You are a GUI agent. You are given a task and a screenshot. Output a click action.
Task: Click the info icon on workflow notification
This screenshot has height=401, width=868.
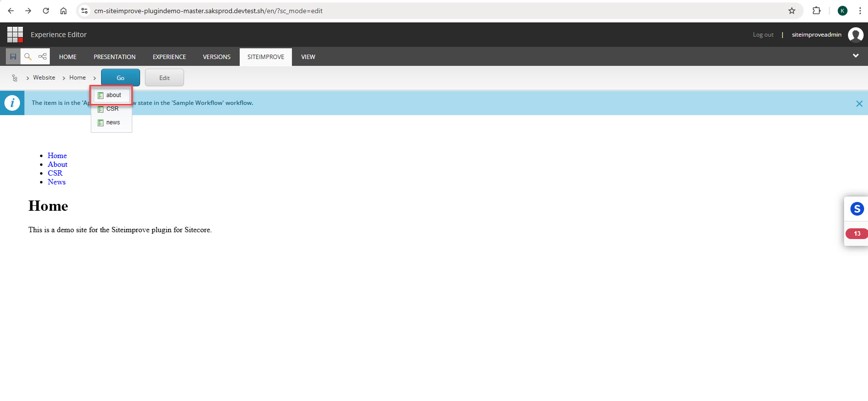(12, 103)
